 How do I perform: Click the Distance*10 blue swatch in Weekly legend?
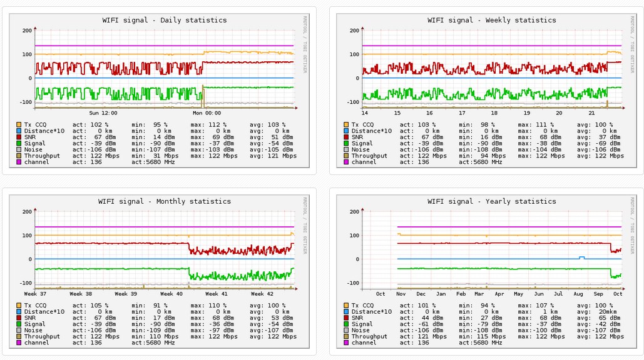pyautogui.click(x=346, y=131)
